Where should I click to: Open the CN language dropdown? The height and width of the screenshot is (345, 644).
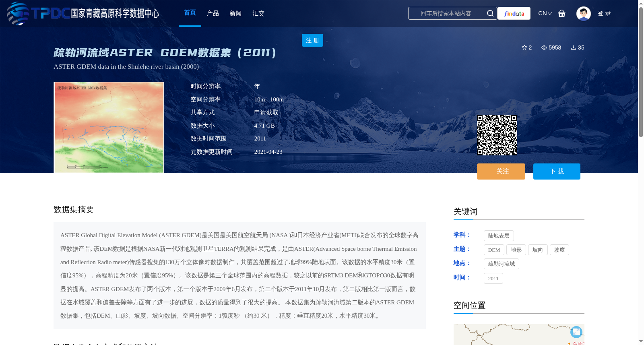(545, 13)
